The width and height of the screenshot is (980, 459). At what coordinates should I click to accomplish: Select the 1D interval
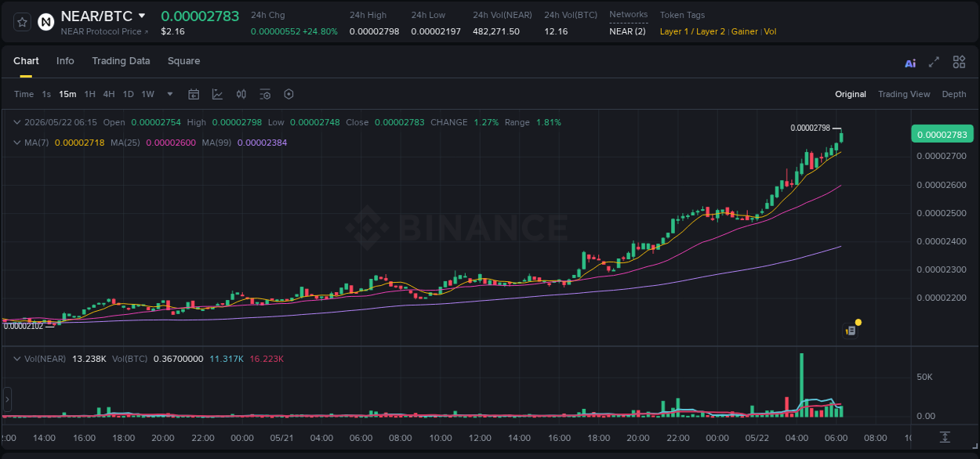(x=128, y=94)
